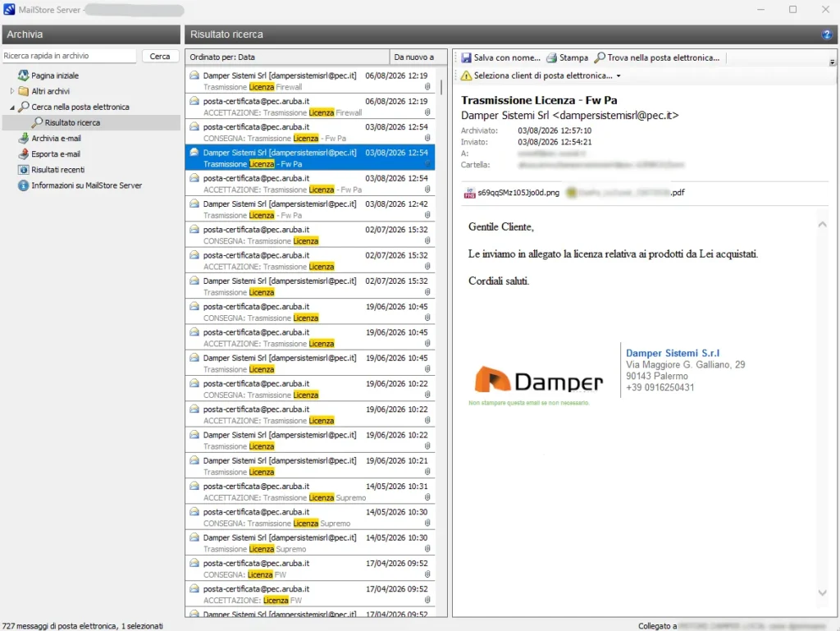Open Damper Sistemi message dated 19/06/2026 10:45
Viewport: 840px width, 631px height.
click(310, 364)
